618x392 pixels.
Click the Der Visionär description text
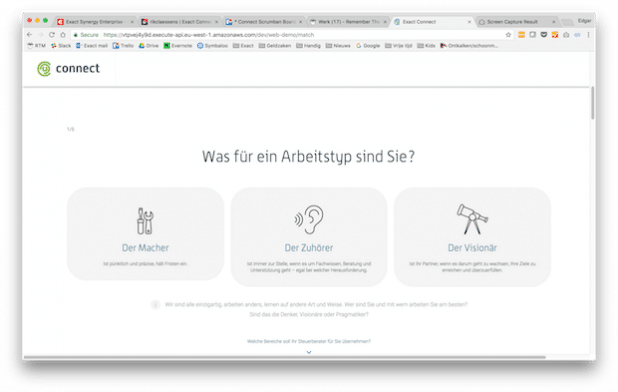(472, 267)
